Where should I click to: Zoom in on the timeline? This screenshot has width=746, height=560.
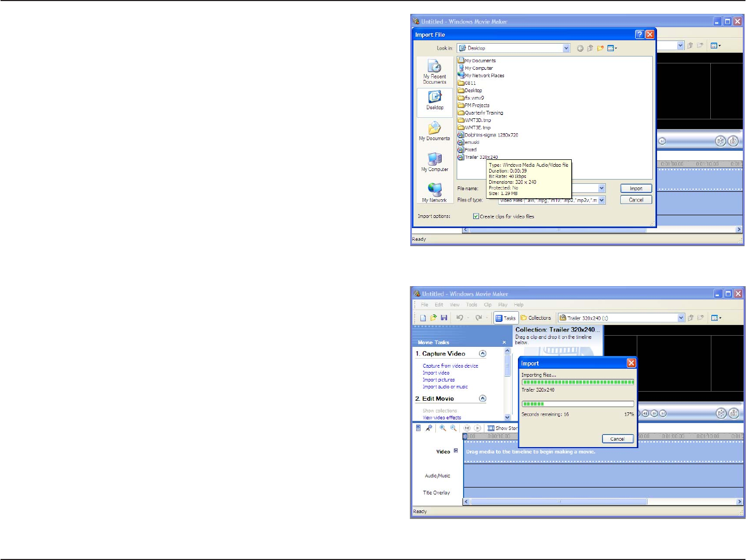pos(443,428)
